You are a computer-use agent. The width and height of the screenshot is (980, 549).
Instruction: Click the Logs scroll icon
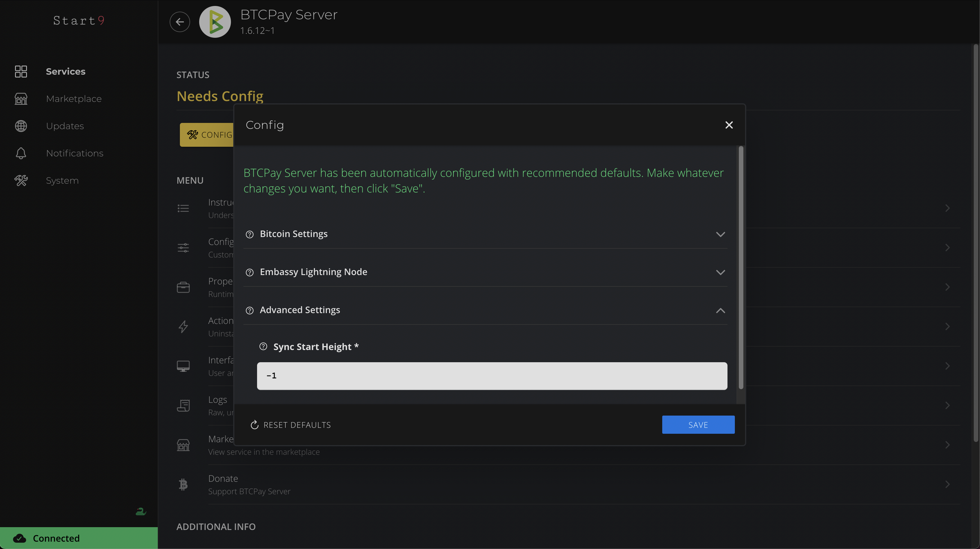(183, 405)
